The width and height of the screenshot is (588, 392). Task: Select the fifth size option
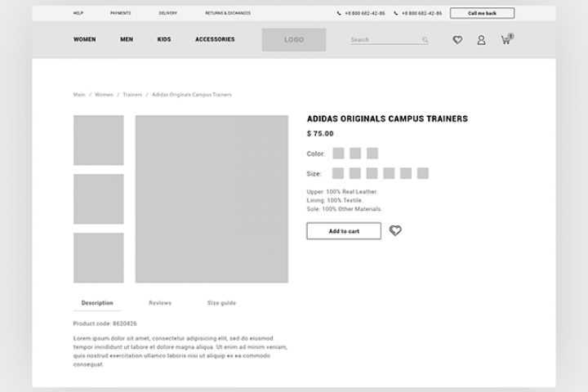pyautogui.click(x=406, y=173)
